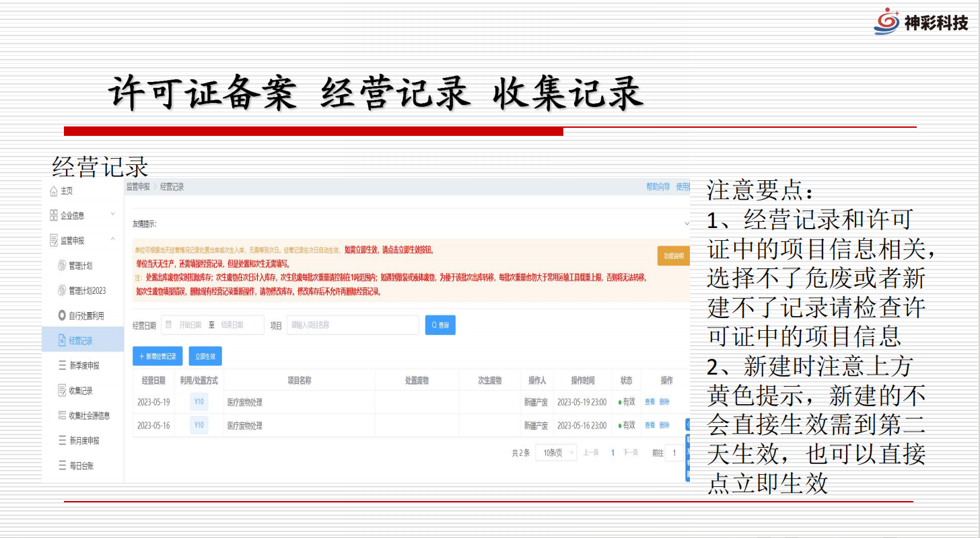Screen dimensions: 980x538
Task: Click the 企业信息 grid icon in sidebar
Action: (54, 216)
